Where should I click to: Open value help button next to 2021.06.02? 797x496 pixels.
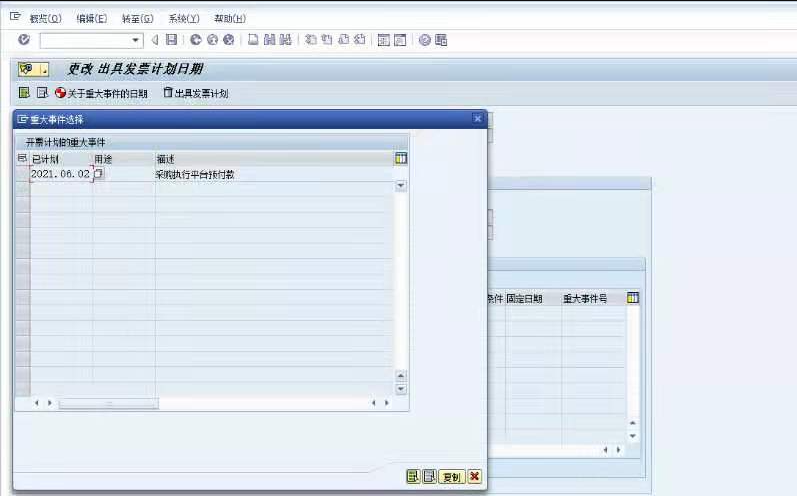click(99, 174)
